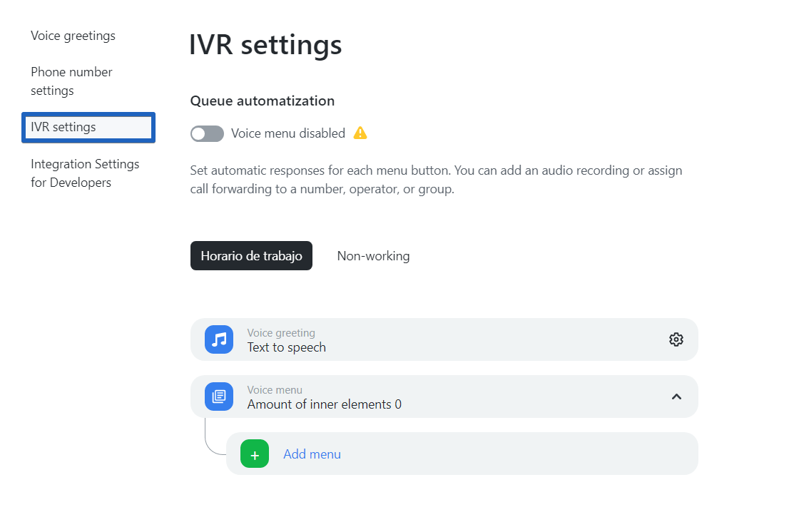
Task: Click the gear icon in the Voice greeting row
Action: (x=676, y=339)
